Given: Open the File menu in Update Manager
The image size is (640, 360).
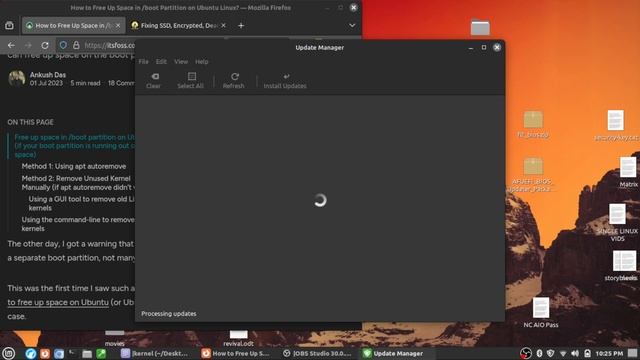Looking at the screenshot, I should [144, 62].
